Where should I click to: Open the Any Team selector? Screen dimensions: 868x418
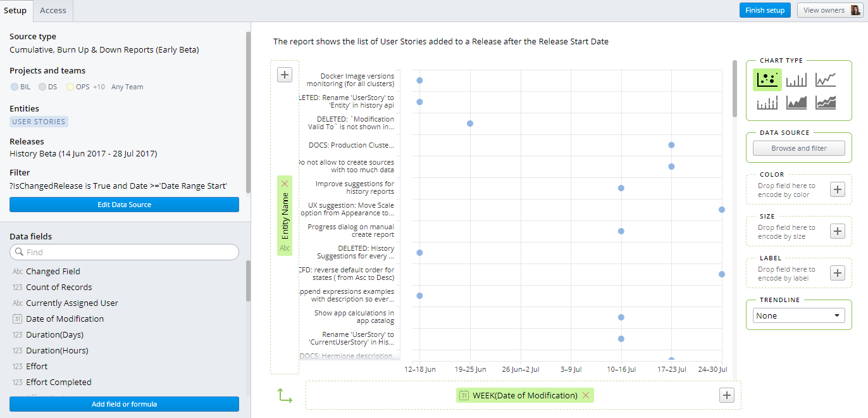coord(127,86)
